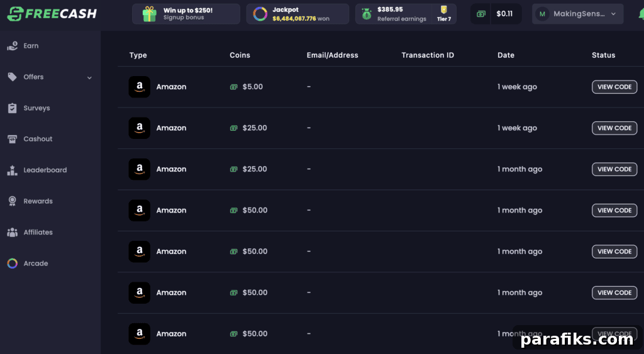Click the money bag referral earnings icon
The height and width of the screenshot is (354, 644).
[x=367, y=14]
